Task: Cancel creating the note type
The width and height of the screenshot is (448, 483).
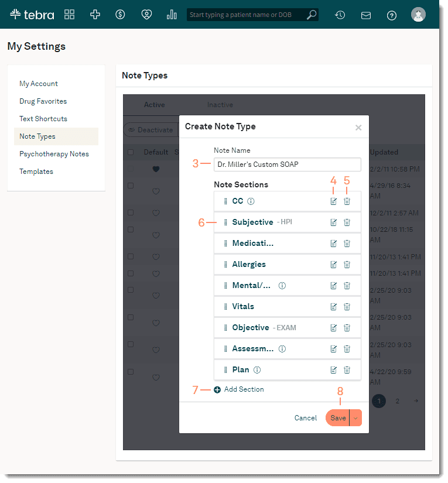Action: (x=305, y=418)
